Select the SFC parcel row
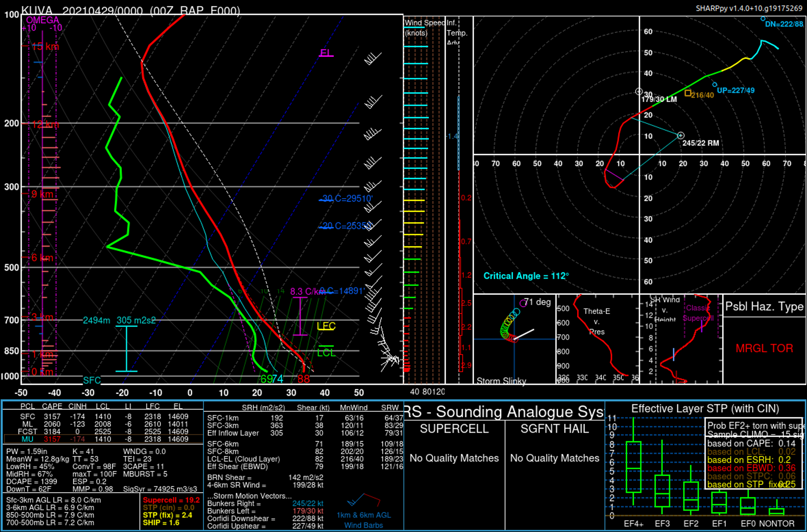Screen dimensions: 807x532 pos(103,417)
